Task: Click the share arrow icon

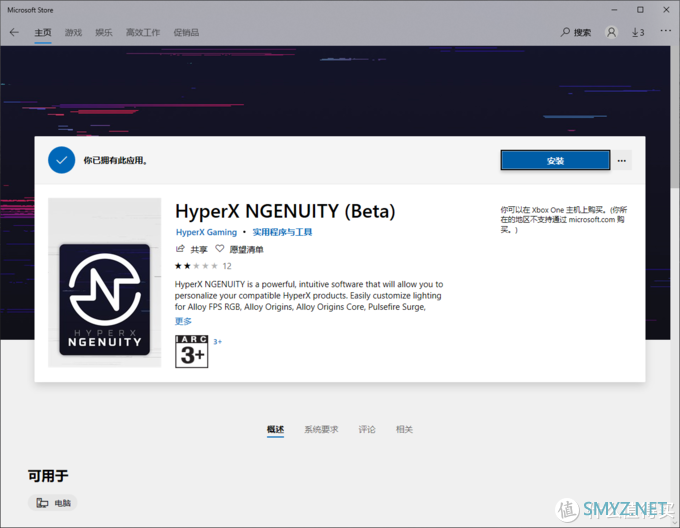Action: tap(180, 249)
